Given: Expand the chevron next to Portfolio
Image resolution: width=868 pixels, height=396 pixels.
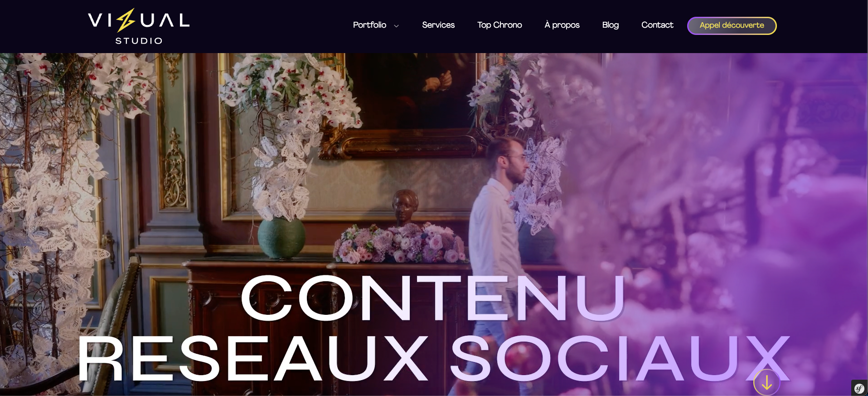Looking at the screenshot, I should pos(397,26).
